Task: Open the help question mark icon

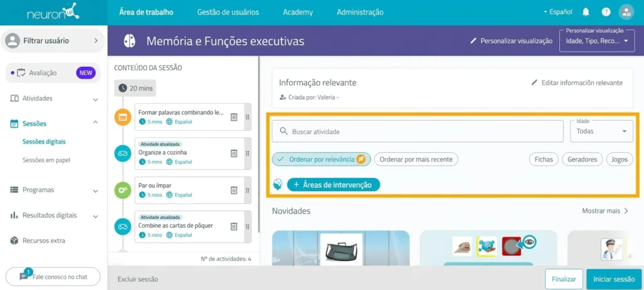Action: (x=606, y=13)
